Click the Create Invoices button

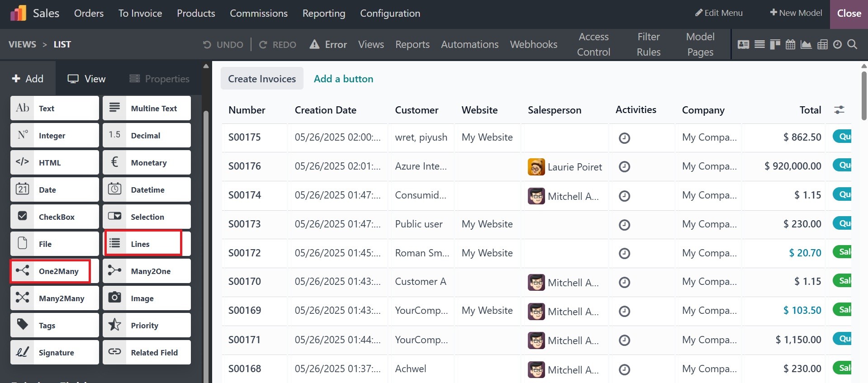[x=262, y=79]
